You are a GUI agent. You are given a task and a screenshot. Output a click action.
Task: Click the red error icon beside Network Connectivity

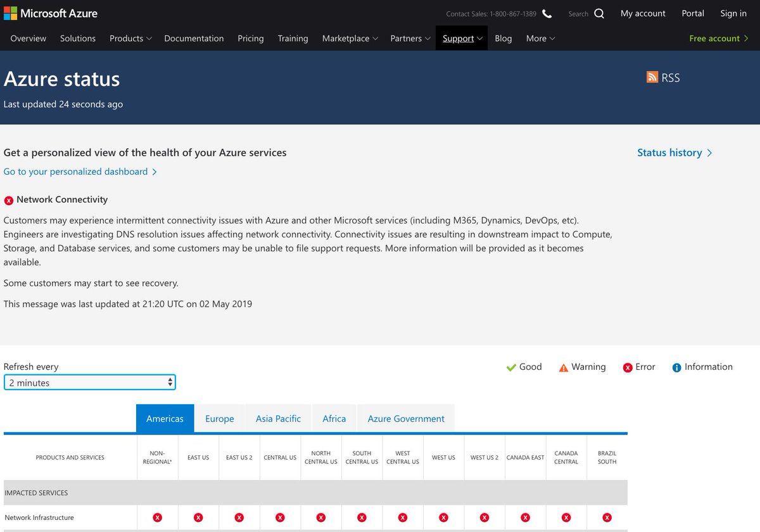click(x=9, y=200)
